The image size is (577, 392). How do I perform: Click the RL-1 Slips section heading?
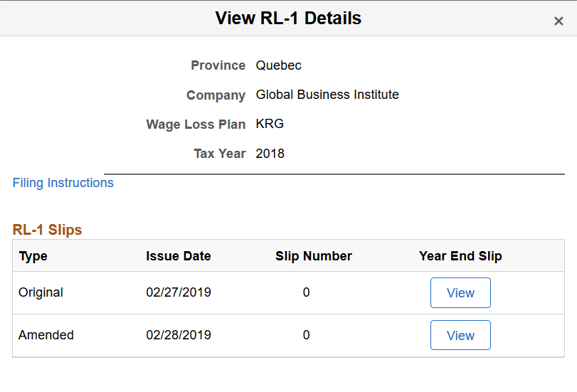pyautogui.click(x=48, y=230)
